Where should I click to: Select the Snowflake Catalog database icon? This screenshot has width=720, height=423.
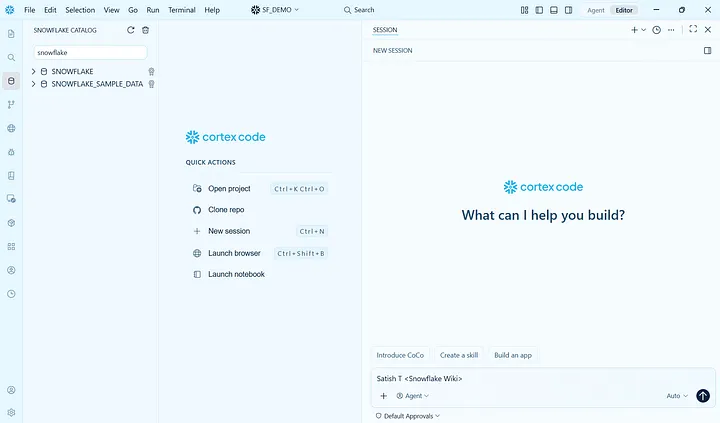(11, 81)
